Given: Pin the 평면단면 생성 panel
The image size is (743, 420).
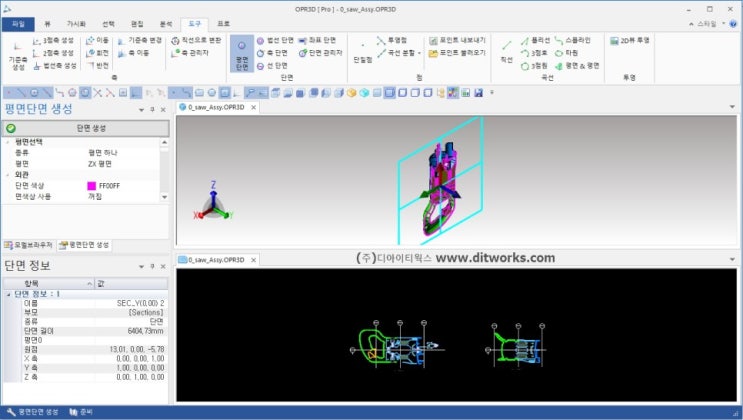Looking at the screenshot, I should point(151,110).
